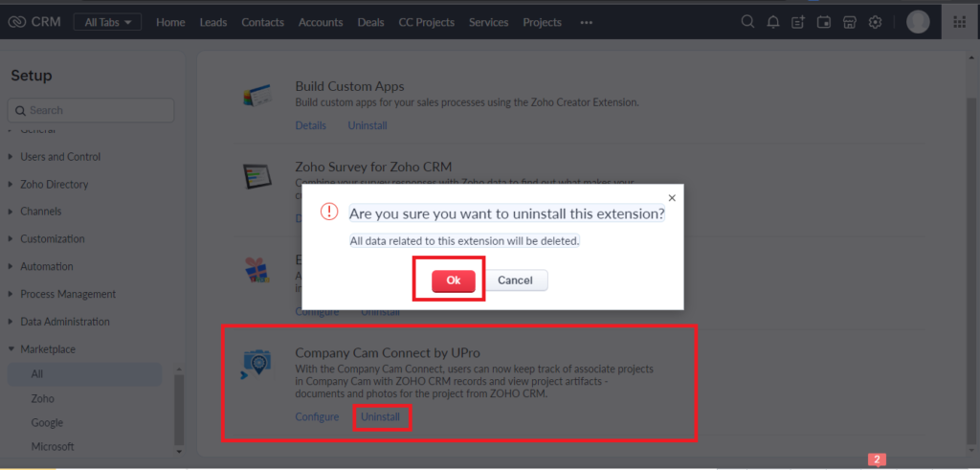Click the Setup search input field
The height and width of the screenshot is (470, 980).
pos(91,110)
